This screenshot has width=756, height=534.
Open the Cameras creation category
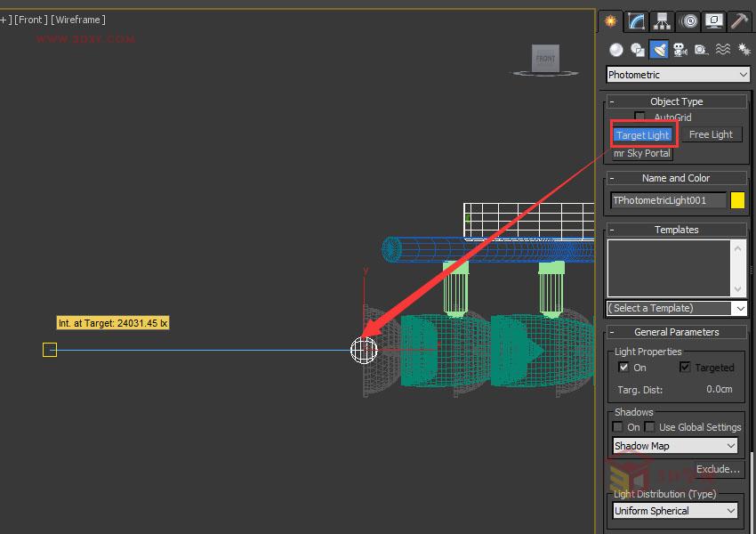coord(680,49)
